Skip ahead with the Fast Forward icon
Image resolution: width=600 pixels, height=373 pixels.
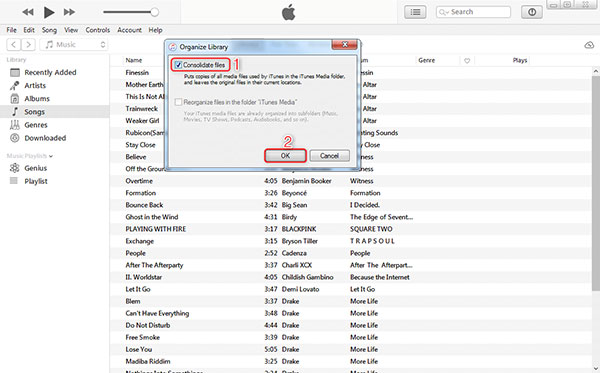tap(69, 12)
